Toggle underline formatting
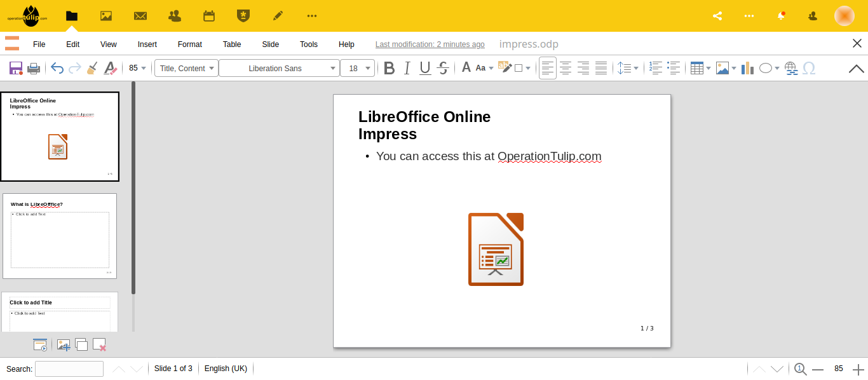868x380 pixels. click(425, 68)
